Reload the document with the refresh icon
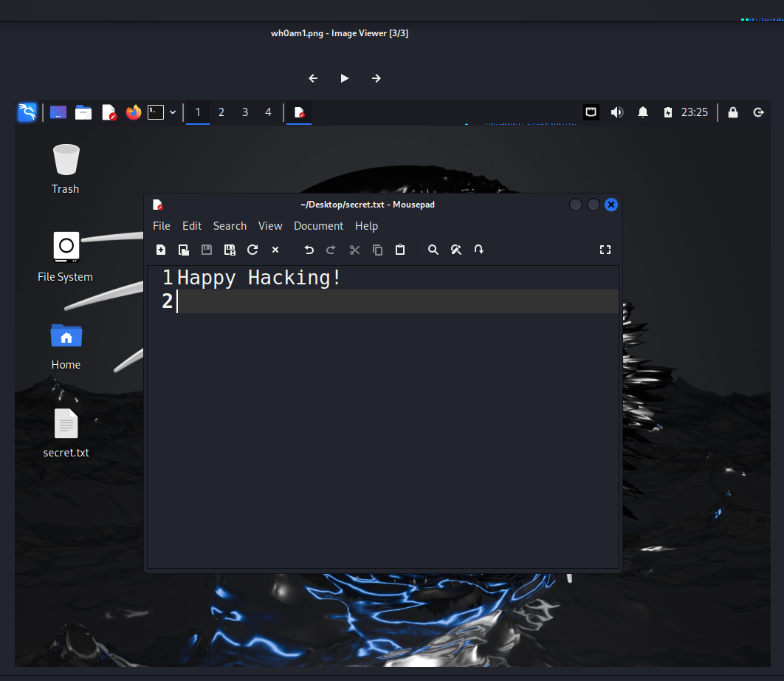784x681 pixels. click(252, 250)
